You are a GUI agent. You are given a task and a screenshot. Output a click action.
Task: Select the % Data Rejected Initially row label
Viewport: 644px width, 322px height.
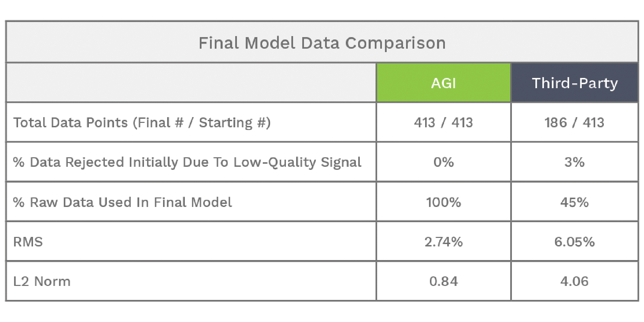(187, 162)
